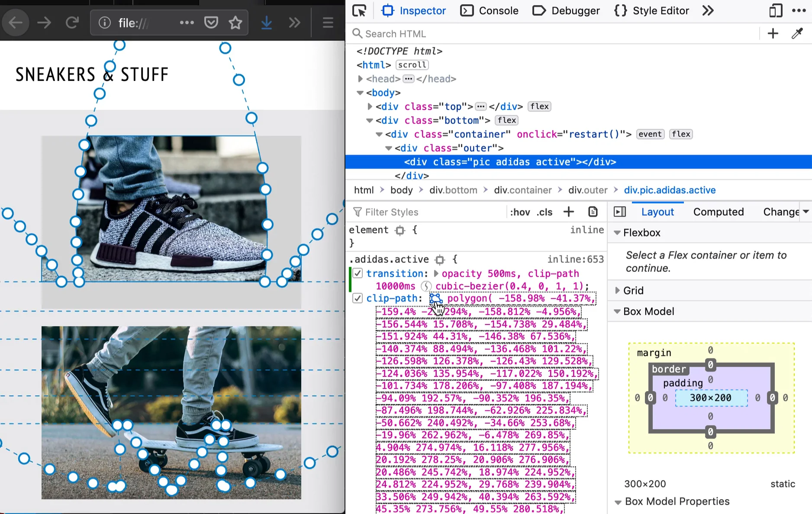The image size is (812, 514).
Task: Open the Computed tab
Action: pyautogui.click(x=718, y=212)
